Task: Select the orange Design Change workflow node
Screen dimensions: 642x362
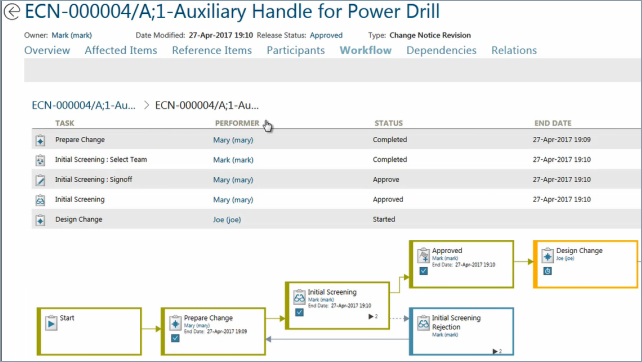Action: click(585, 264)
